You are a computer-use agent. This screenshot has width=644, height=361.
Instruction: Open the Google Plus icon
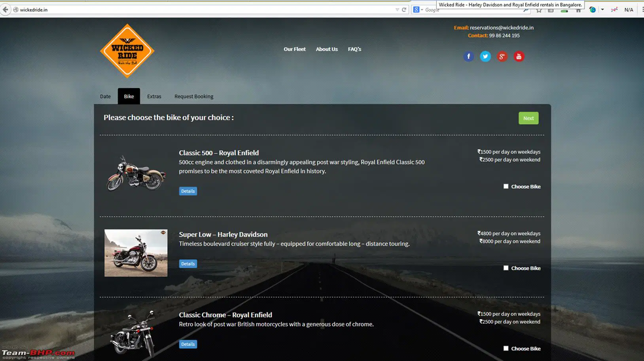tap(502, 57)
